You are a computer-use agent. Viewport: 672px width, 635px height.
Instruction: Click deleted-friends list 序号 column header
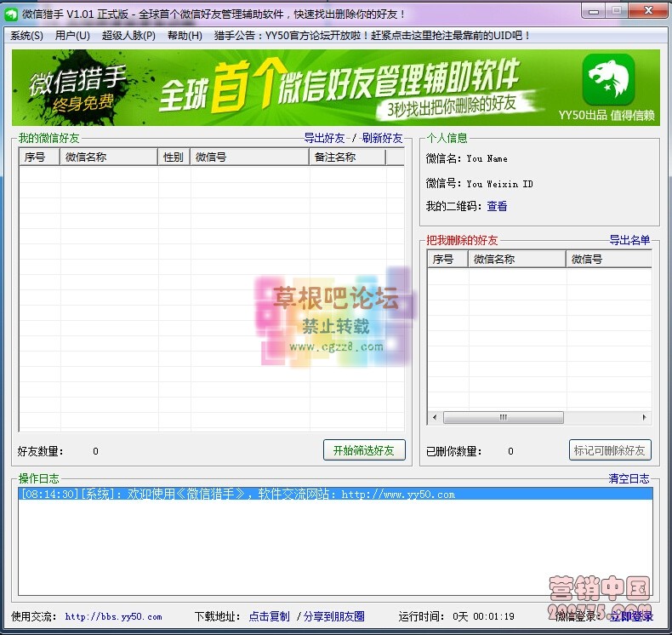pos(447,259)
